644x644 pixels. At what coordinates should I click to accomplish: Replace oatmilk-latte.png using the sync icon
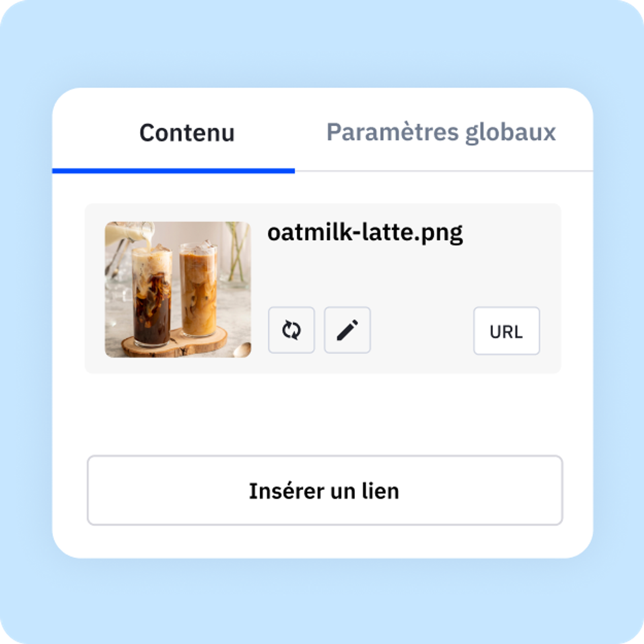[x=291, y=330]
